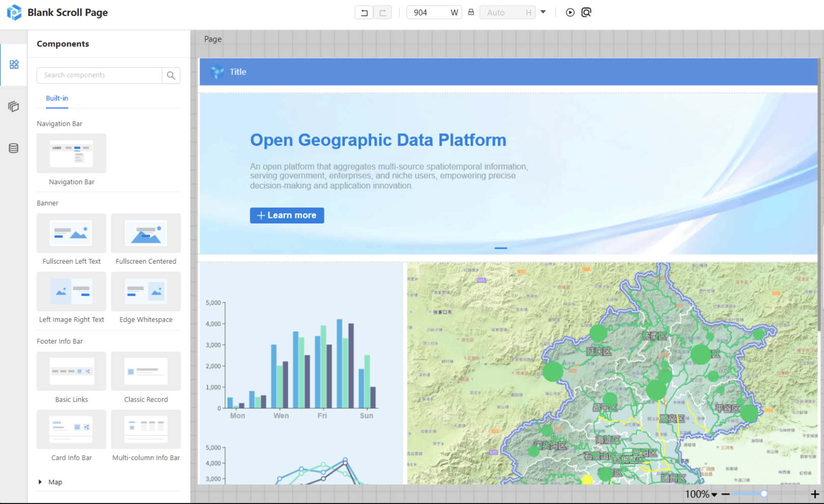Toggle the aspect ratio lock icon
The height and width of the screenshot is (504, 824).
pyautogui.click(x=471, y=12)
